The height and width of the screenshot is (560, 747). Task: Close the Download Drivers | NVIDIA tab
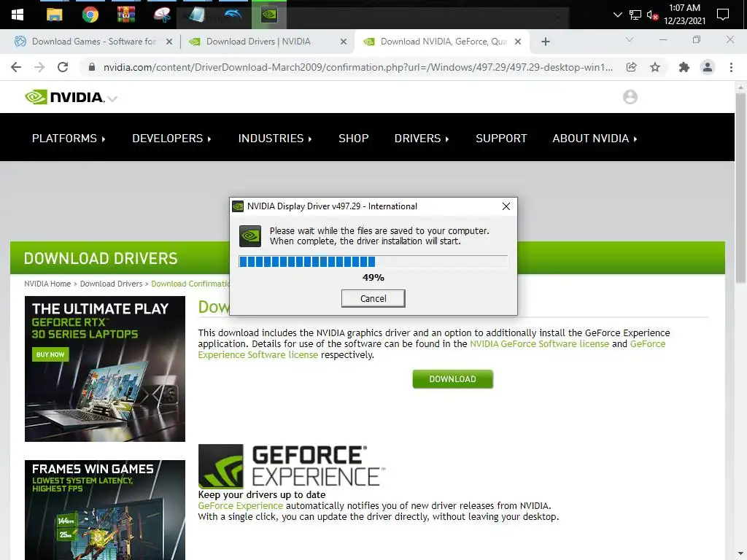(344, 42)
